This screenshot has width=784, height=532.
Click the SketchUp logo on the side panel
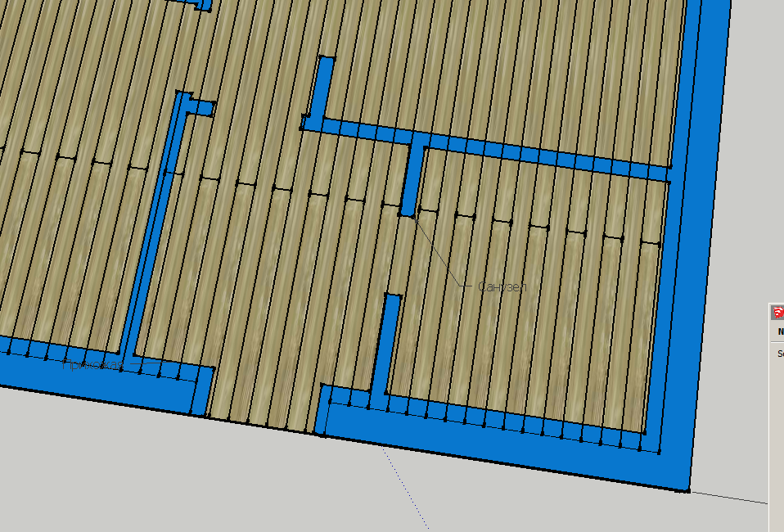click(778, 313)
